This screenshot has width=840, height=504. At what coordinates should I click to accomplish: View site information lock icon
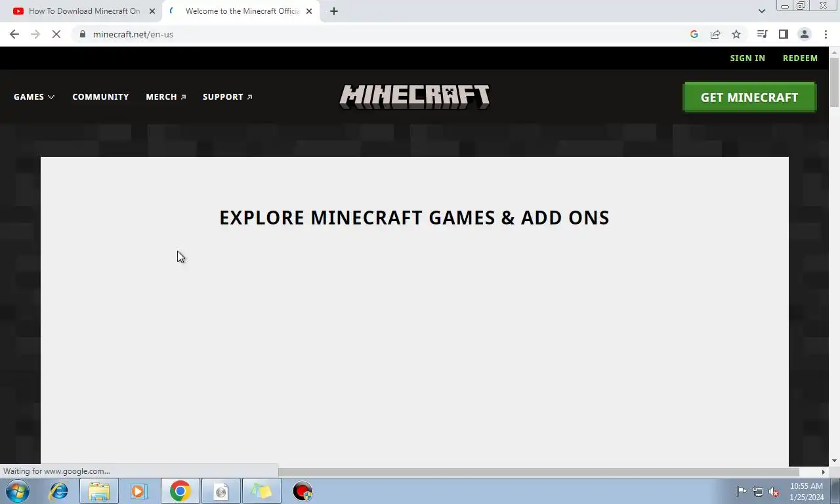(83, 34)
